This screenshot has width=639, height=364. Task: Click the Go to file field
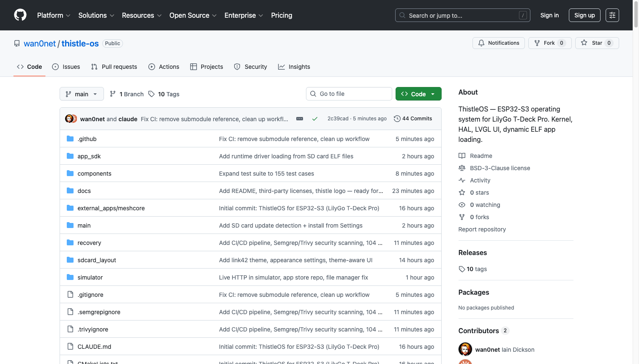point(349,94)
